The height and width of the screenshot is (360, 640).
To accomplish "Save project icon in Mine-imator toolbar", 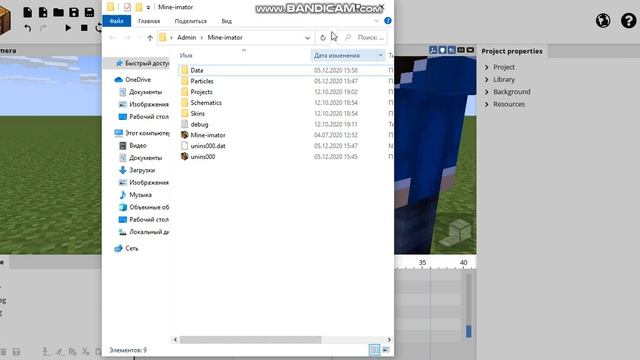I will tap(74, 12).
